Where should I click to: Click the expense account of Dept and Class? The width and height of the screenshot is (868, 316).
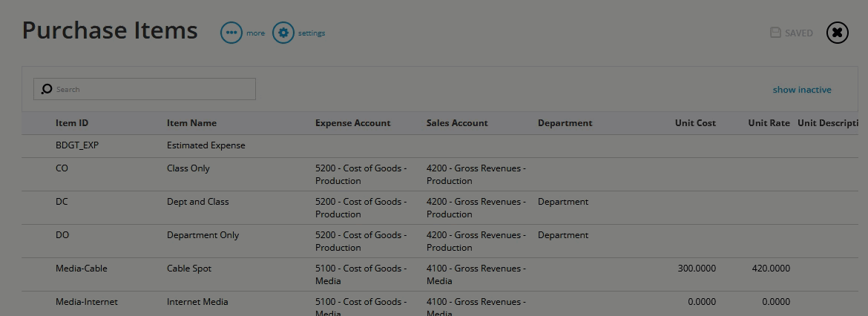361,208
